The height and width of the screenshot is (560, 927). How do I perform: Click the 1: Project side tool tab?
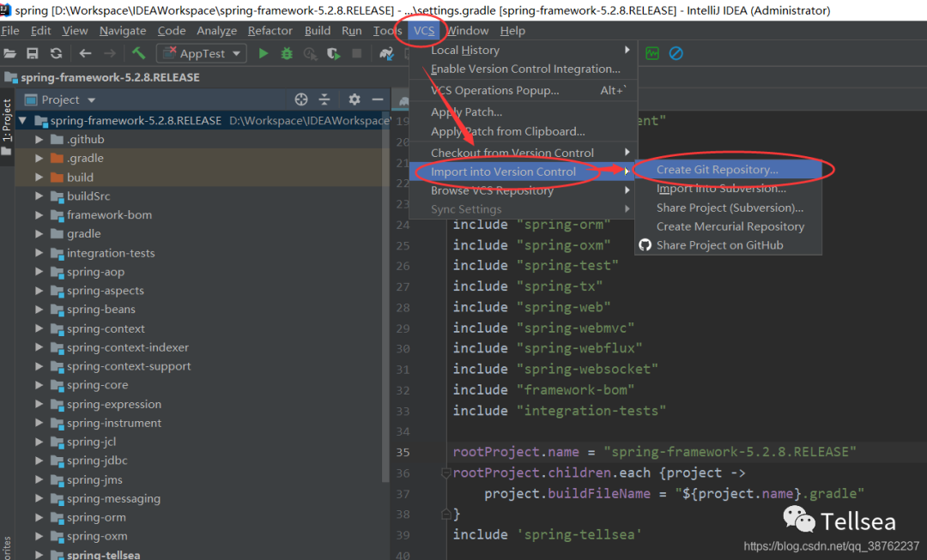7,121
